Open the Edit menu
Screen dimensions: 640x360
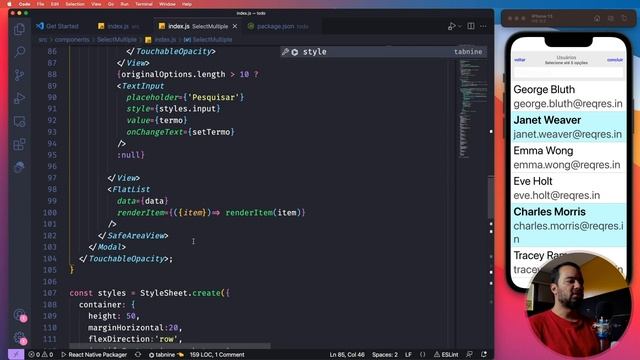pos(55,4)
